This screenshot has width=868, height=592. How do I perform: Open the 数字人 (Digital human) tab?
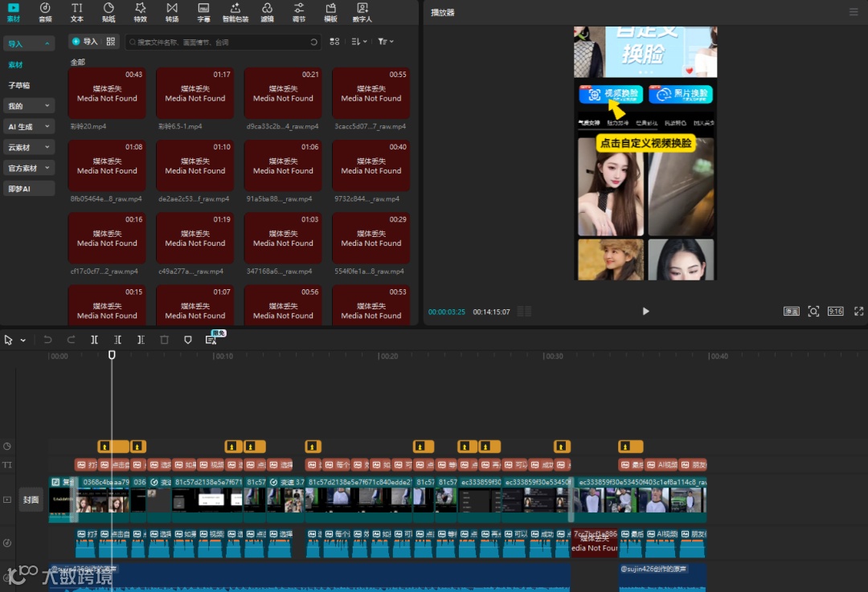[362, 11]
